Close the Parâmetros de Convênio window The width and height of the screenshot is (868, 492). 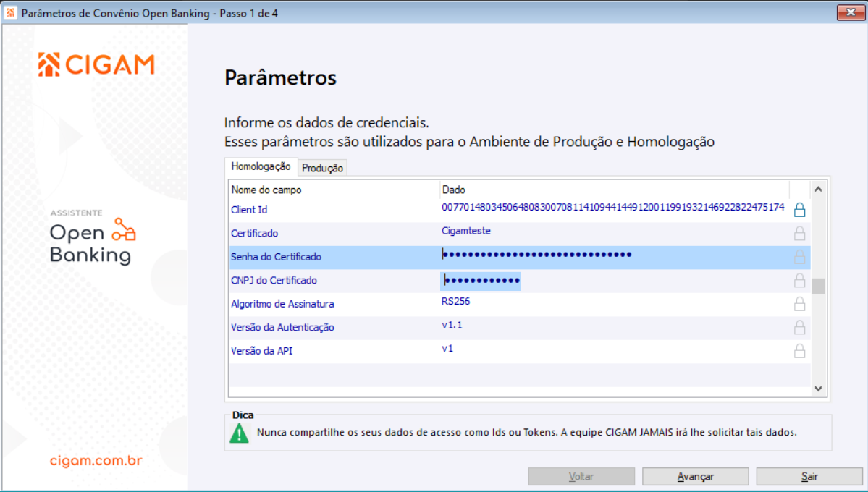coord(851,12)
